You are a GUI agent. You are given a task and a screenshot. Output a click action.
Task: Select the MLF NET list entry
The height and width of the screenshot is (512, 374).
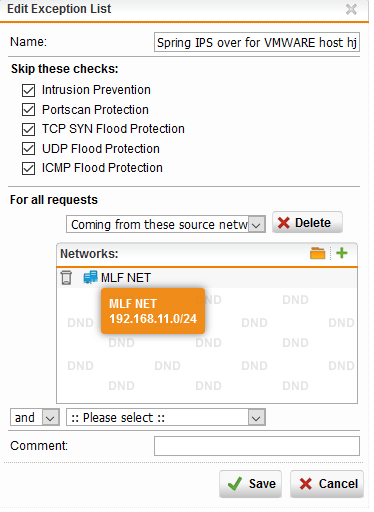click(207, 278)
